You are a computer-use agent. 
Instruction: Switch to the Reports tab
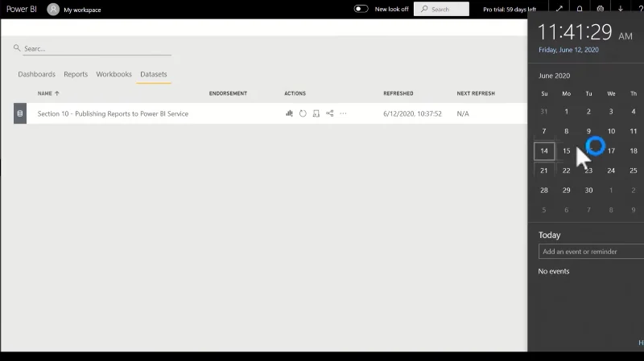tap(76, 74)
